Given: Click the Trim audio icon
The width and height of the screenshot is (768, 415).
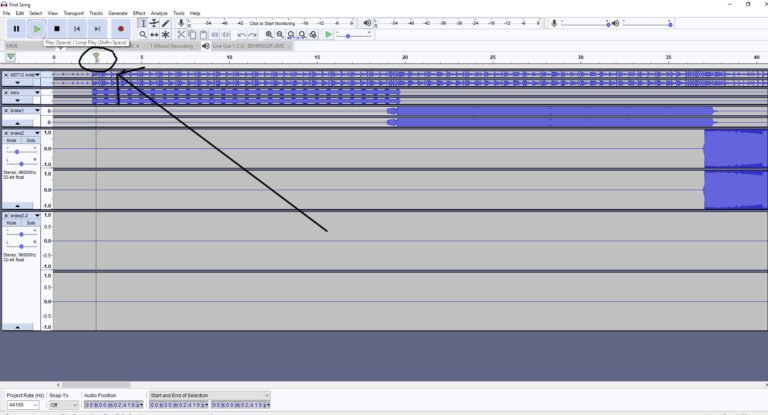Looking at the screenshot, I should pos(215,35).
